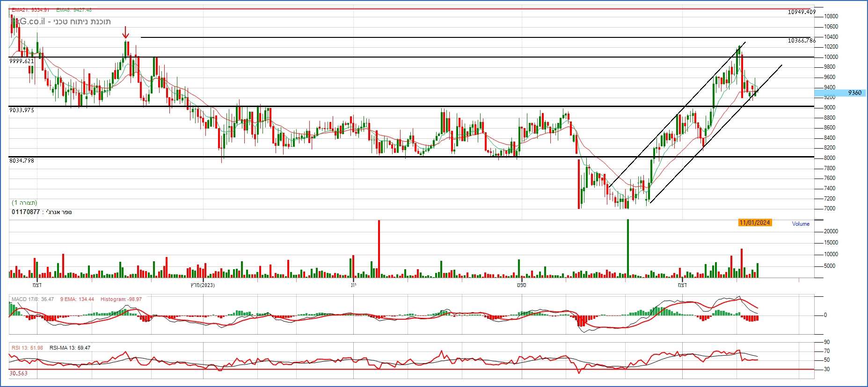Click the 10949.409 resistance level label
The image size is (868, 387).
(x=801, y=12)
